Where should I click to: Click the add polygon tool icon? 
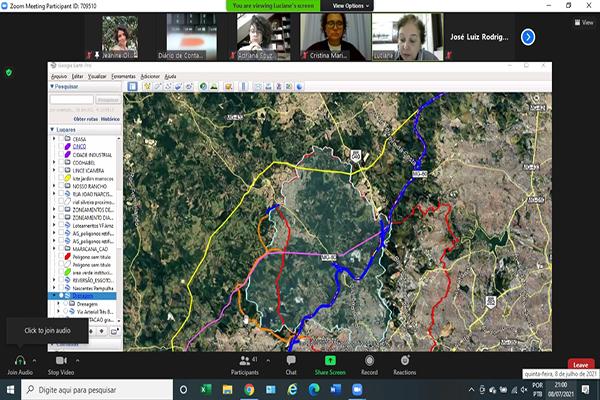pos(157,87)
